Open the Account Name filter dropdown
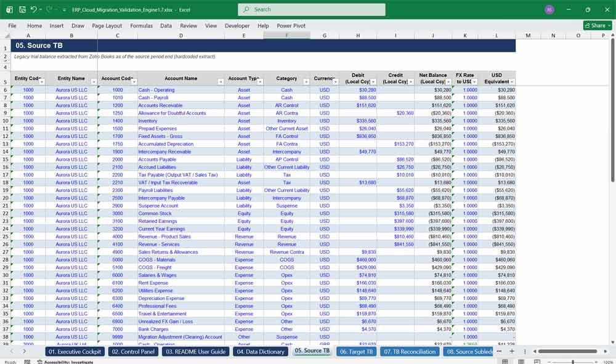The width and height of the screenshot is (616, 364). coord(221,82)
